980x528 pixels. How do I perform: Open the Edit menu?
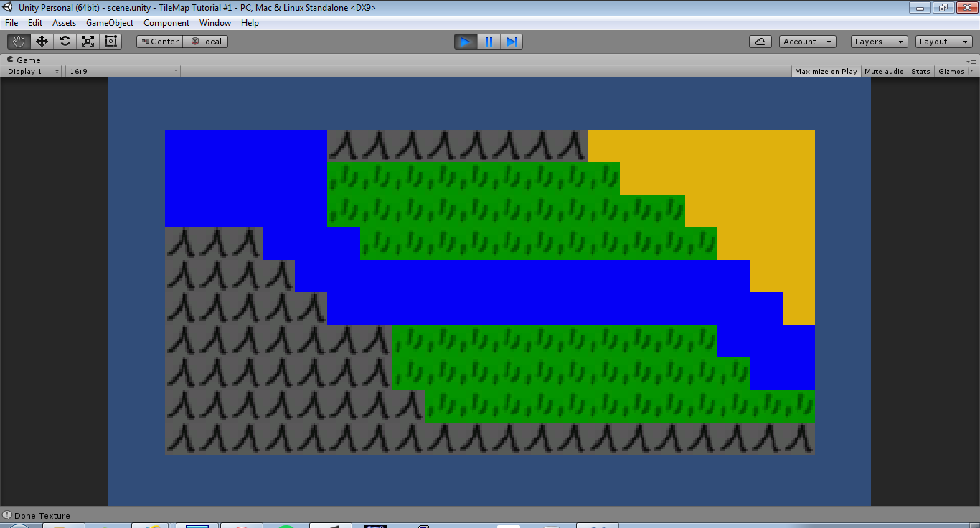pyautogui.click(x=35, y=23)
